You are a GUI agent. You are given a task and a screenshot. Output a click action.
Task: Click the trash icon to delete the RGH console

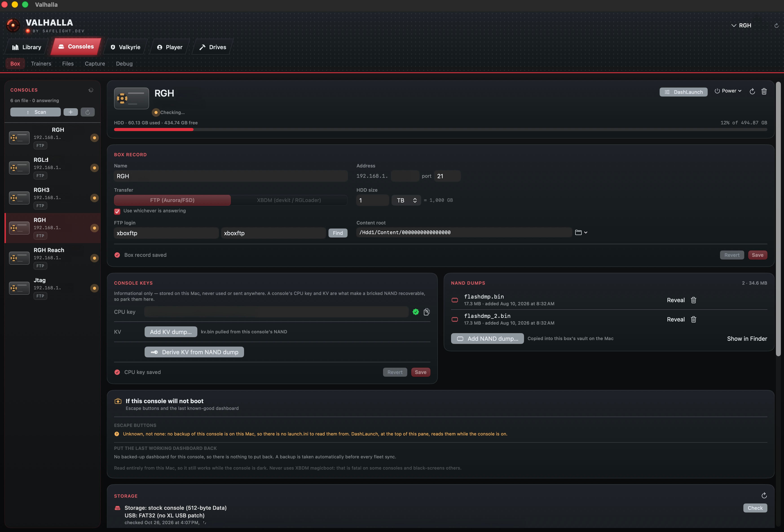click(764, 91)
